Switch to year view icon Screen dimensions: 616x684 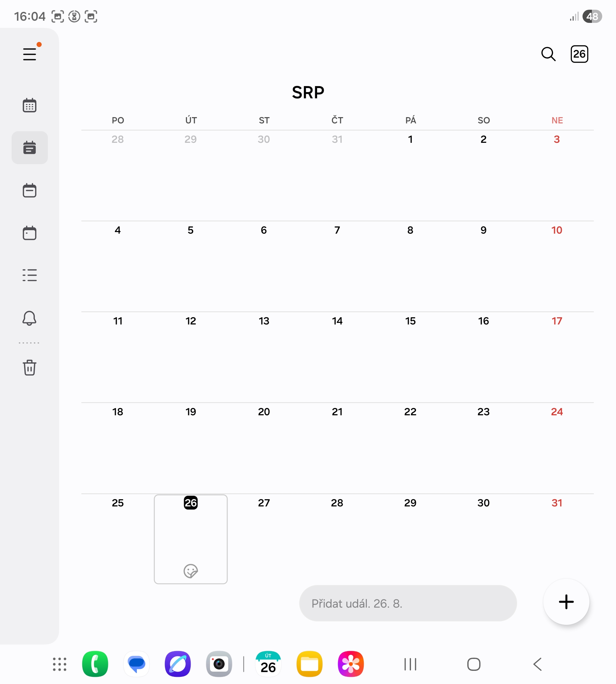coord(30,105)
